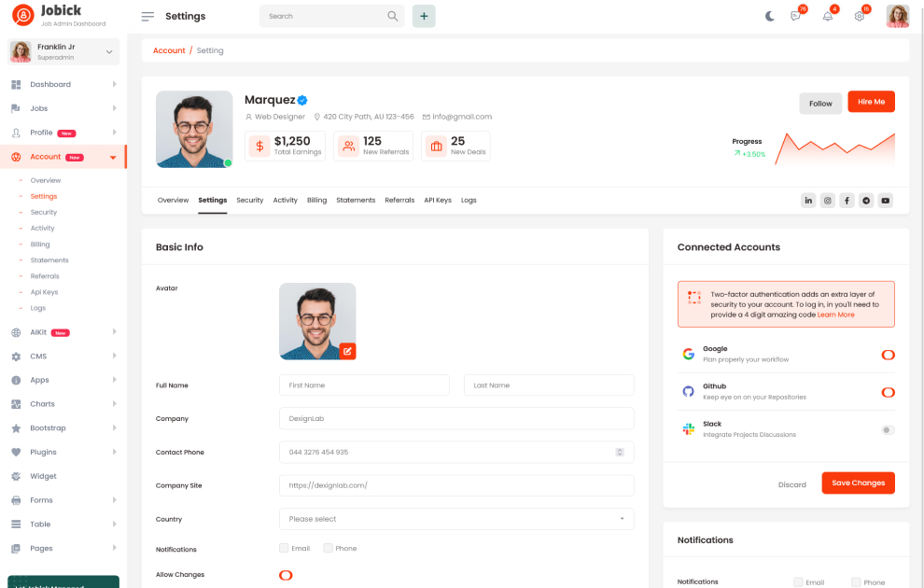The image size is (924, 588).
Task: Switch to the Security tab
Action: point(249,201)
